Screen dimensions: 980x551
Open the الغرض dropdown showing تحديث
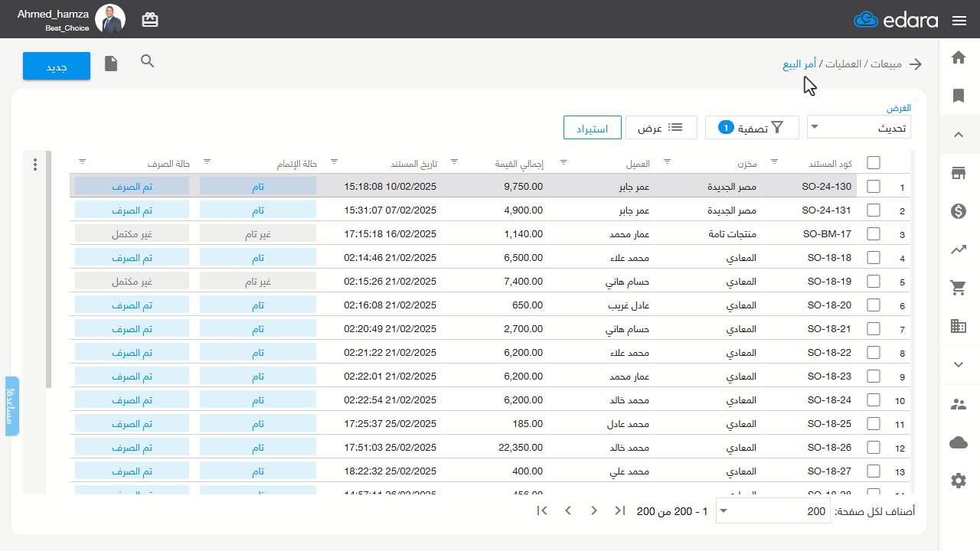859,128
